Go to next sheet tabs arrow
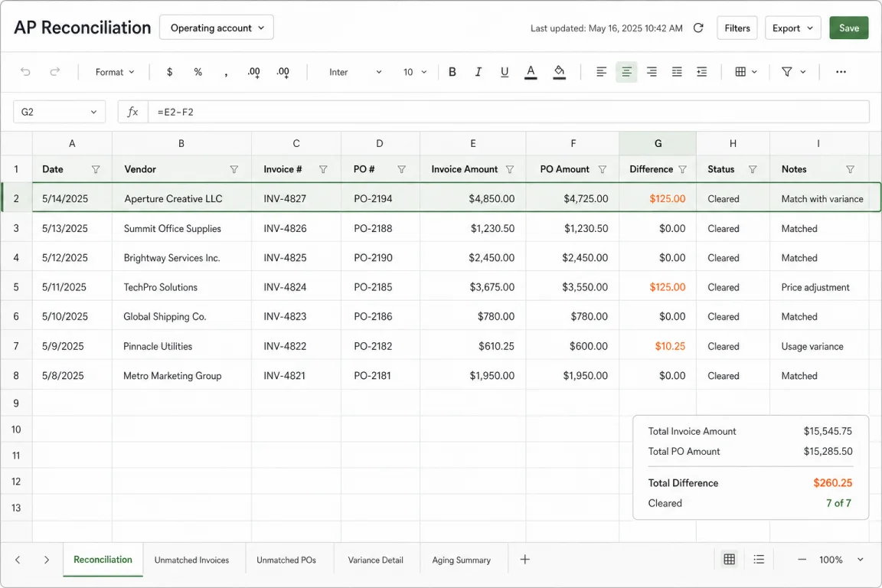The width and height of the screenshot is (882, 588). tap(47, 560)
